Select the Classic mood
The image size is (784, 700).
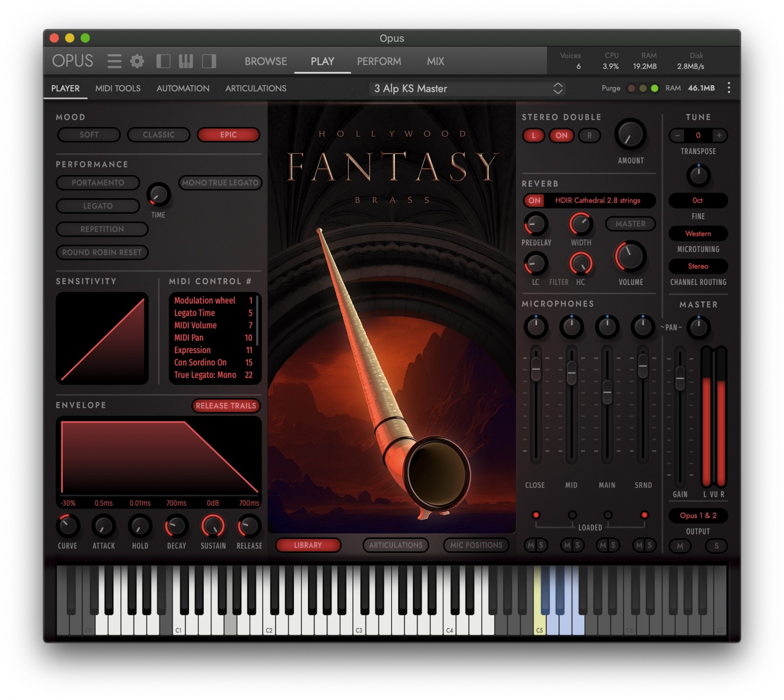(159, 135)
